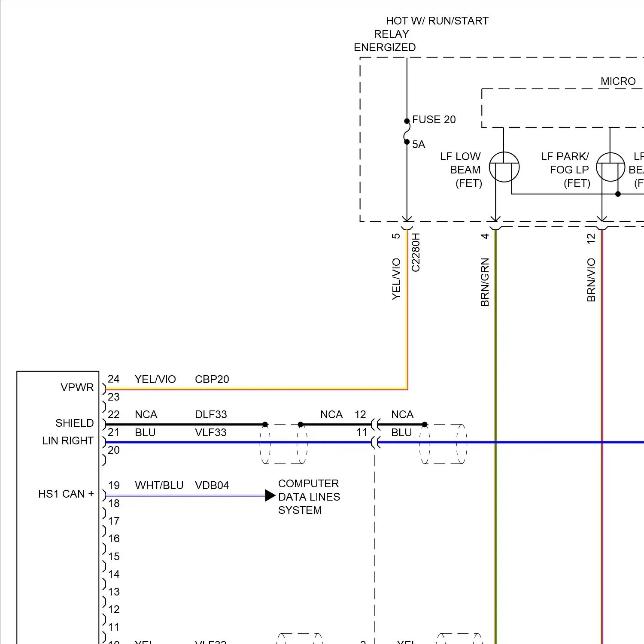Screen dimensions: 644x644
Task: Click the junction dot right of the PARK/FOG FET
Action: [x=618, y=194]
